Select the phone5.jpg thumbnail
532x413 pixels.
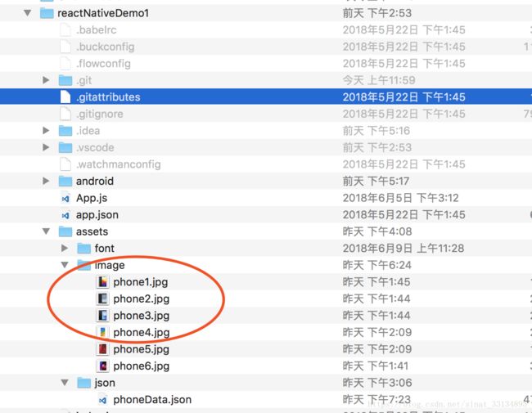102,349
